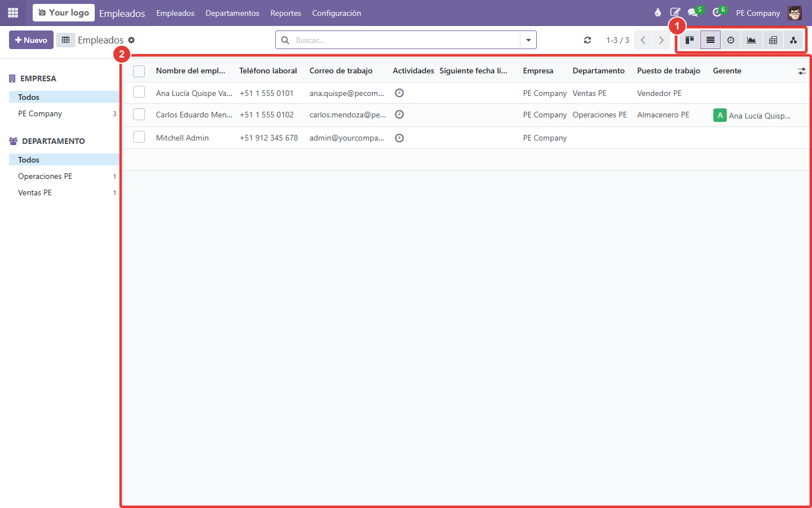Image resolution: width=812 pixels, height=508 pixels.
Task: Click email ana.quispe@pecom... cell
Action: tap(347, 93)
